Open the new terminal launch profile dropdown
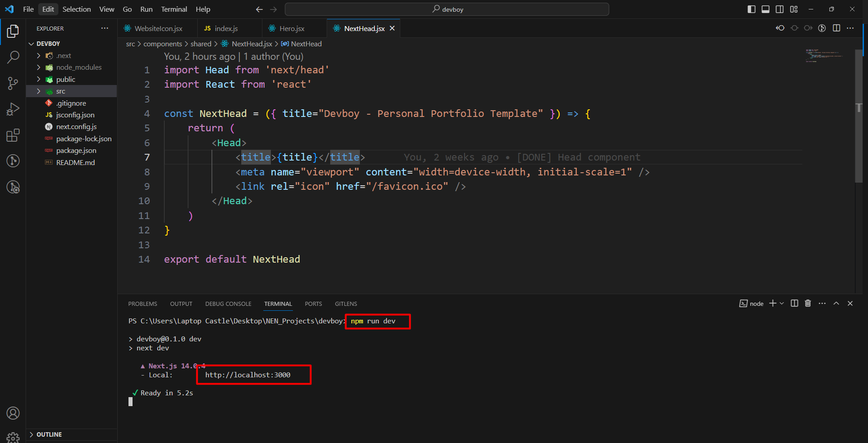 pos(782,304)
